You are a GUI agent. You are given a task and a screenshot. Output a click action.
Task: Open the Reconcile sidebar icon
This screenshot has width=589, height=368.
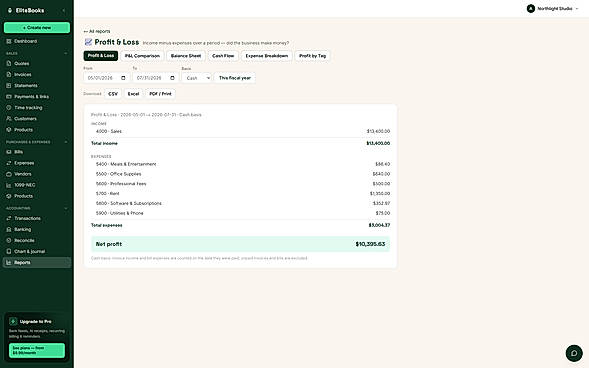pyautogui.click(x=9, y=240)
